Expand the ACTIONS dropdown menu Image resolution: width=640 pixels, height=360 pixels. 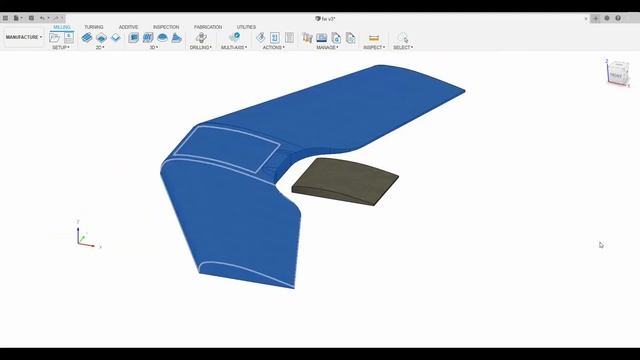273,47
